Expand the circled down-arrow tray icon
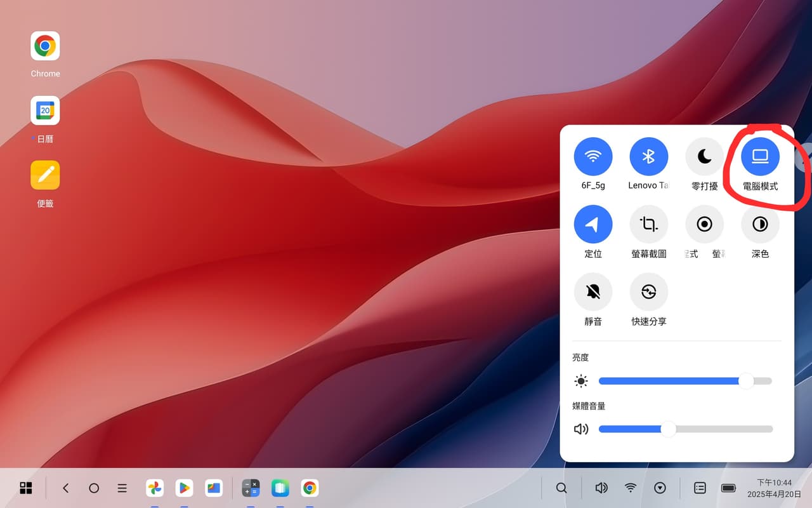Screen dimensions: 812x508 660,488
